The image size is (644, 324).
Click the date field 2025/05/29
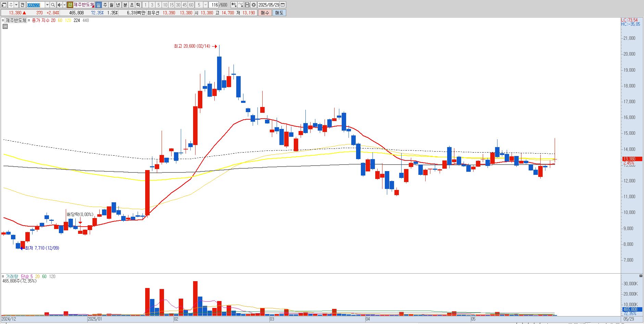click(x=269, y=5)
